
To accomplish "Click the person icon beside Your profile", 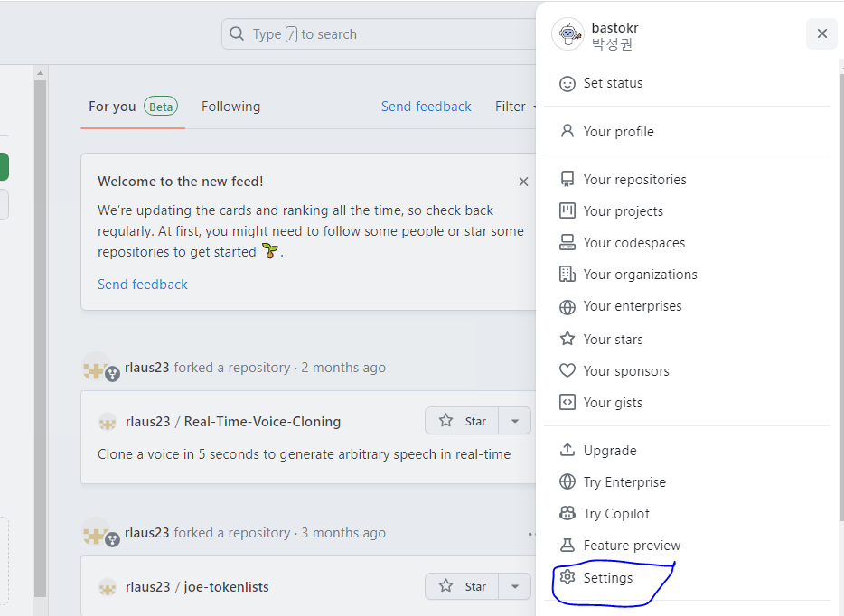I will 567,131.
